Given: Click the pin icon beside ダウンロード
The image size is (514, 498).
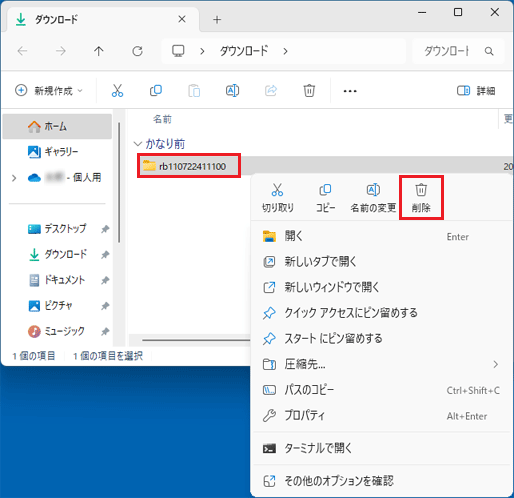Looking at the screenshot, I should point(105,255).
